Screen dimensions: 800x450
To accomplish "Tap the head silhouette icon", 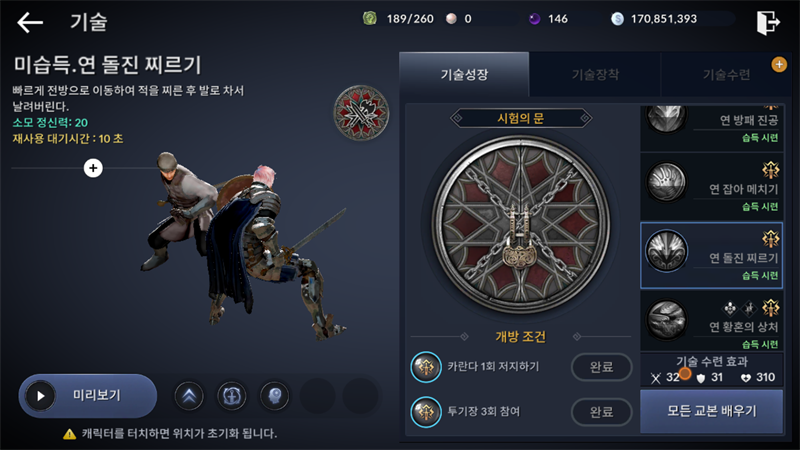I will click(274, 396).
